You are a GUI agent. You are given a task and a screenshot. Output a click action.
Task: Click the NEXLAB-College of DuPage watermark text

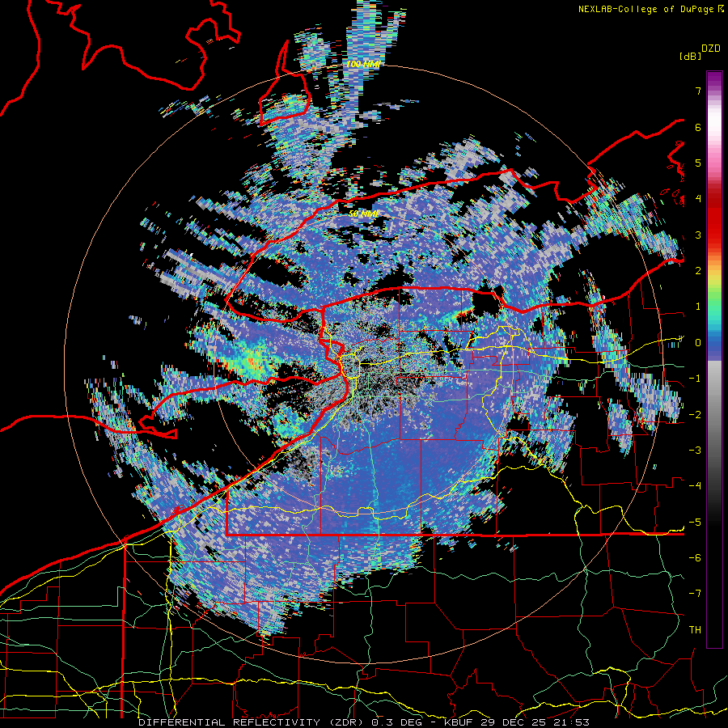[645, 9]
